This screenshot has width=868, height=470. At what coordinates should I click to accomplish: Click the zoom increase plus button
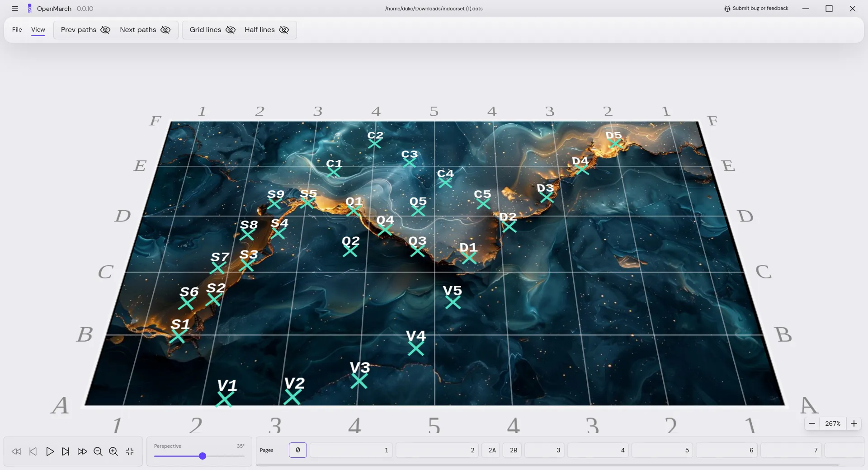pyautogui.click(x=854, y=423)
